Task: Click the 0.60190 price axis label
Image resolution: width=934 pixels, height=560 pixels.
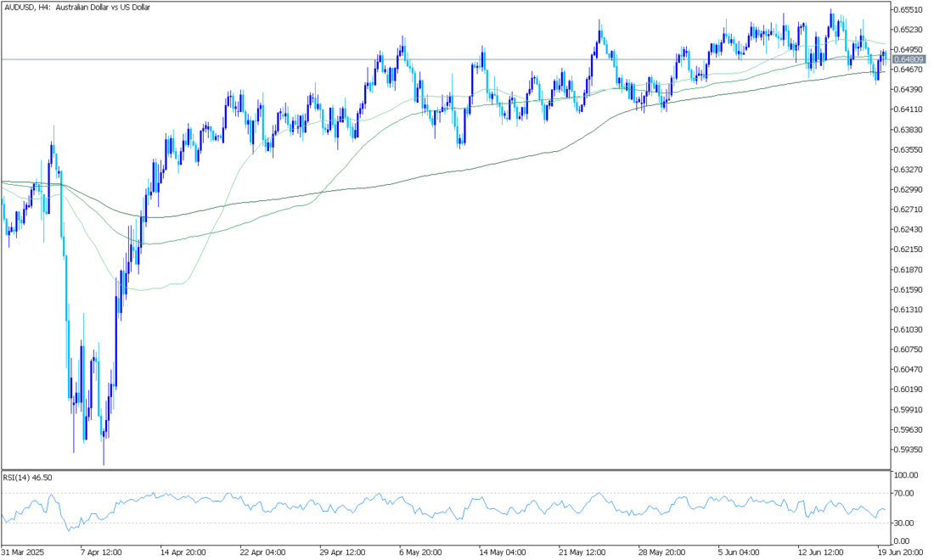Action: point(909,389)
